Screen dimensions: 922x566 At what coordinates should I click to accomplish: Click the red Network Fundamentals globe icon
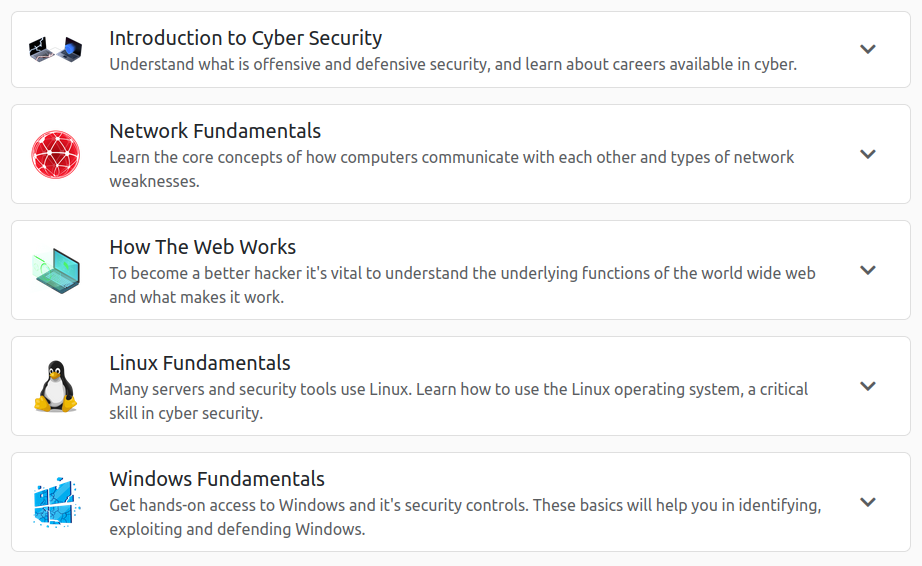coord(55,154)
